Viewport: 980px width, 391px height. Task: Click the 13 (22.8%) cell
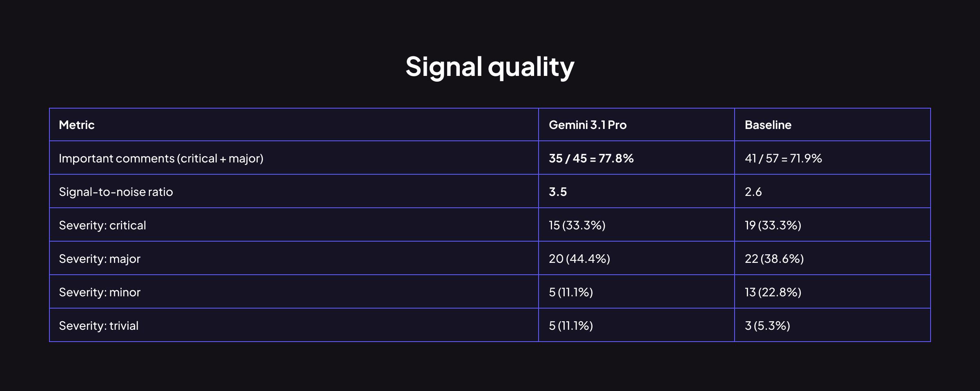(773, 292)
